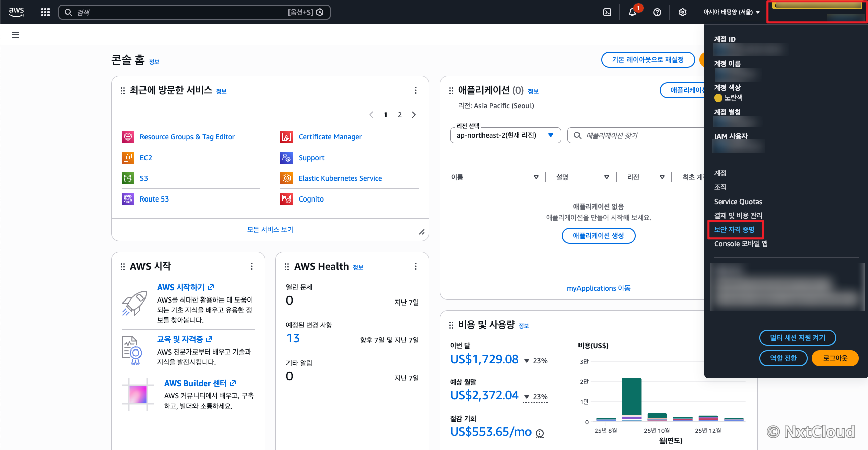The width and height of the screenshot is (868, 450).
Task: Open the AWS Builder 센터 link
Action: (200, 383)
